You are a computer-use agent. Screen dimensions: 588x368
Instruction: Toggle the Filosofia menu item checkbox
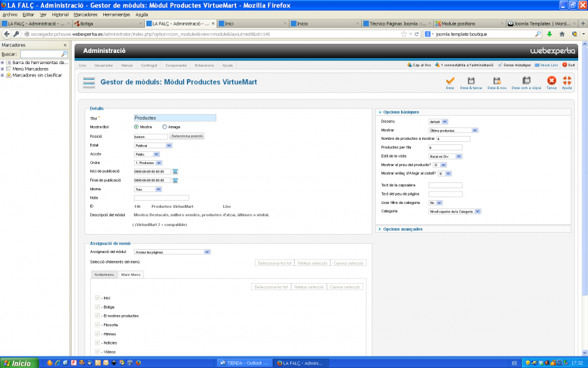(97, 325)
